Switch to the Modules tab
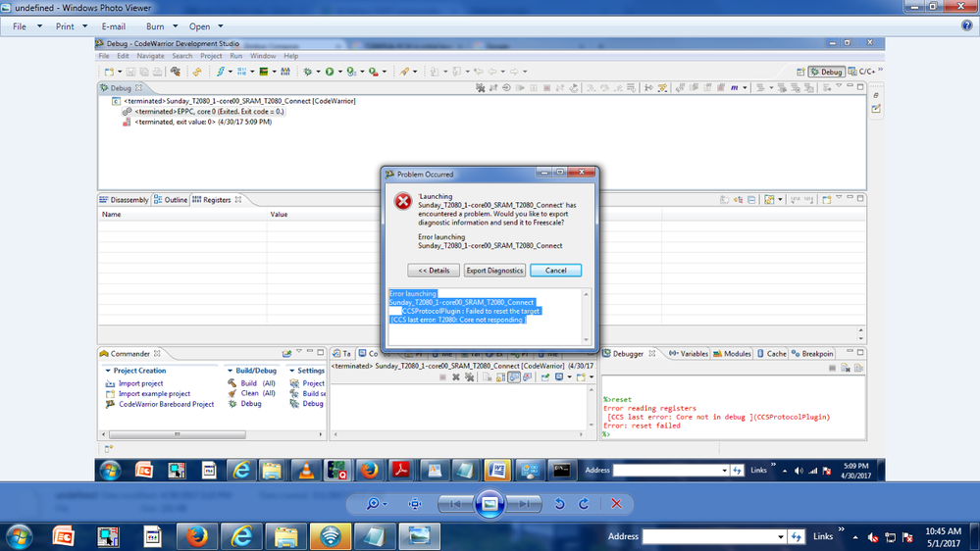The image size is (980, 551). (731, 354)
